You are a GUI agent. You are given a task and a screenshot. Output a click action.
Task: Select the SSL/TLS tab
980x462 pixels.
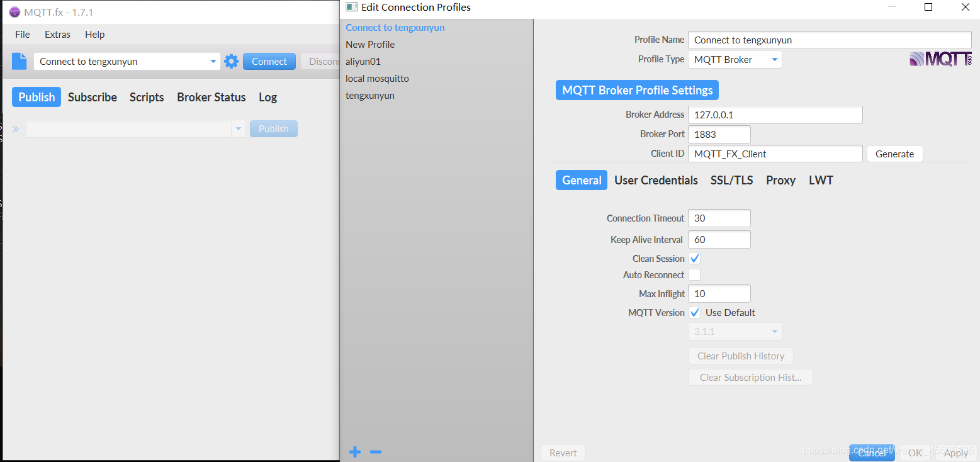coord(731,180)
